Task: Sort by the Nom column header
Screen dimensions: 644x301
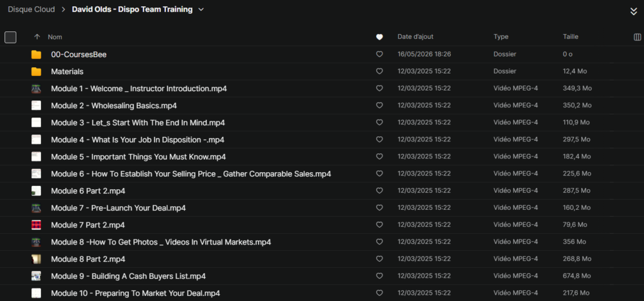Action: pos(55,37)
